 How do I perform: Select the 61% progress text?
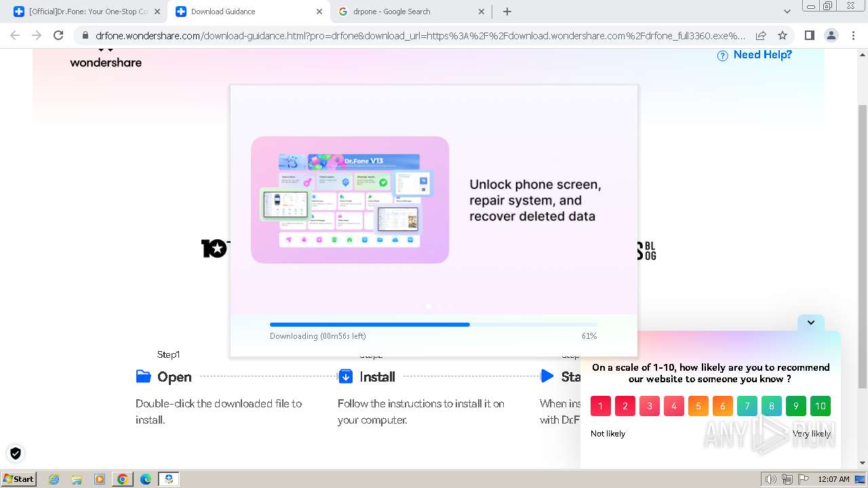click(x=589, y=336)
